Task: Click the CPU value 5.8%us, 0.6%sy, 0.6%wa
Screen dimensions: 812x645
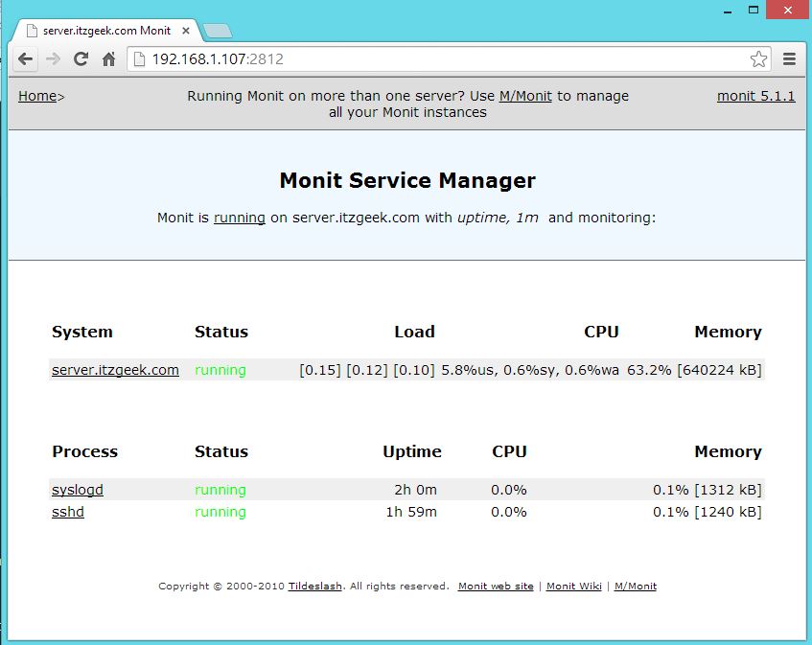Action: [x=530, y=370]
